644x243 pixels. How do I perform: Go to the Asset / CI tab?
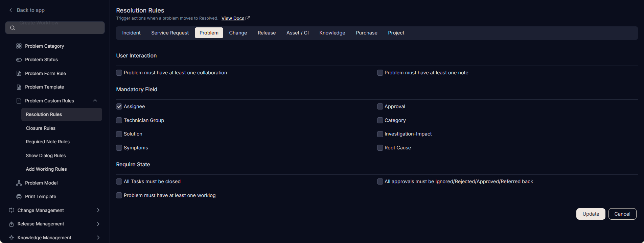point(298,33)
